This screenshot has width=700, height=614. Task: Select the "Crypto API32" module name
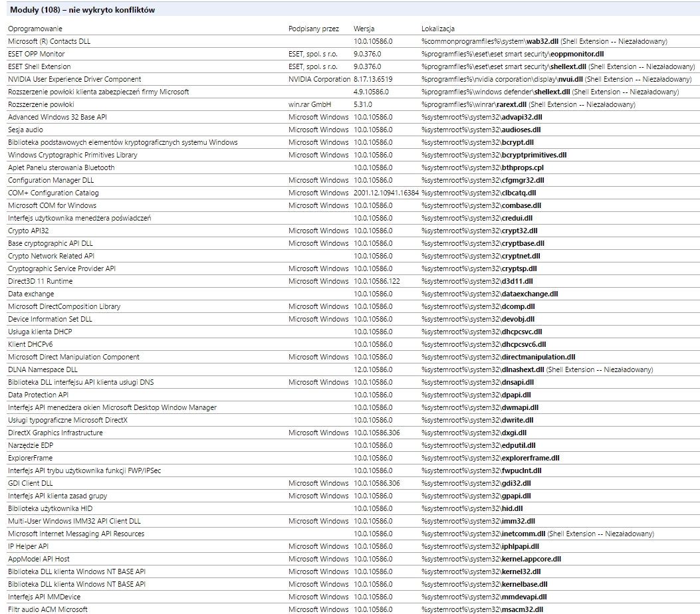click(x=28, y=231)
